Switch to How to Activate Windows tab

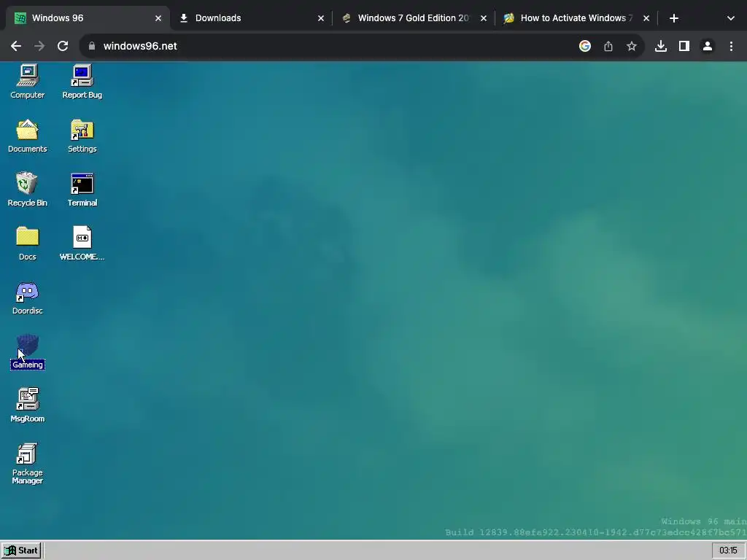[576, 18]
